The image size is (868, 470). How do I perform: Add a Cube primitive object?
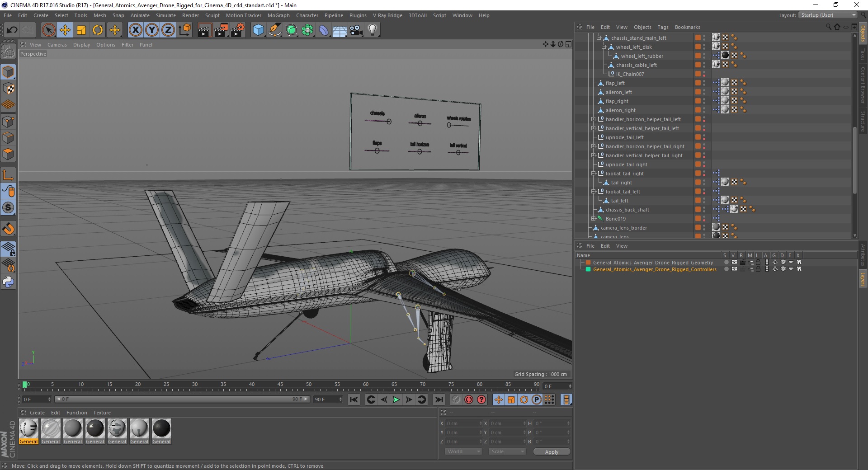258,30
